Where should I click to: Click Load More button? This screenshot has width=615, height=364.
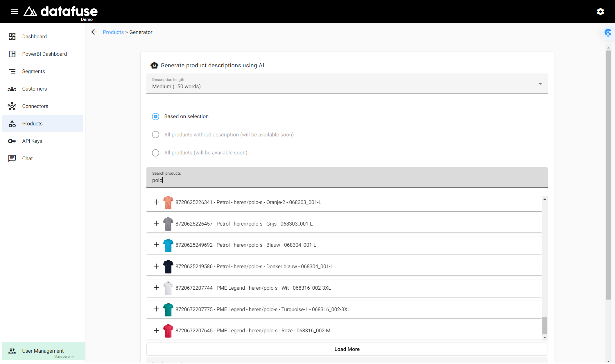click(x=347, y=349)
